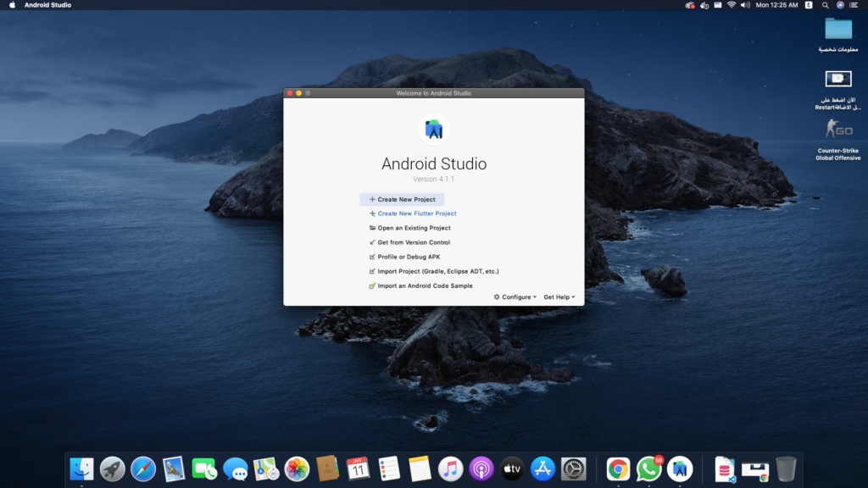Choose Get from Version Control
868x488 pixels.
click(x=409, y=242)
